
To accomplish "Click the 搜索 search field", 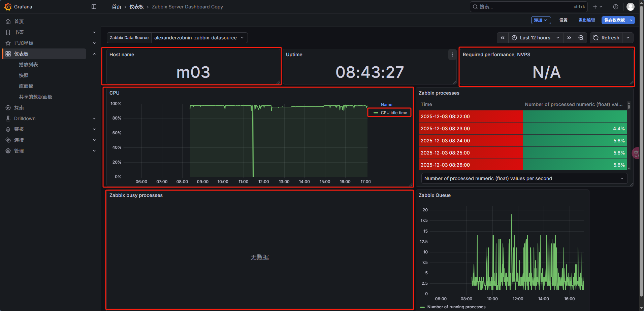I will 528,7.
